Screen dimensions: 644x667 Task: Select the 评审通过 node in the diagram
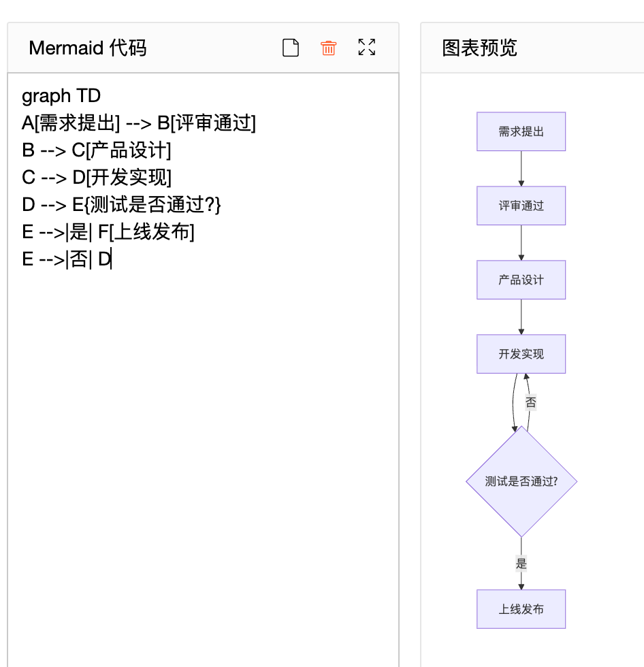[x=521, y=206]
